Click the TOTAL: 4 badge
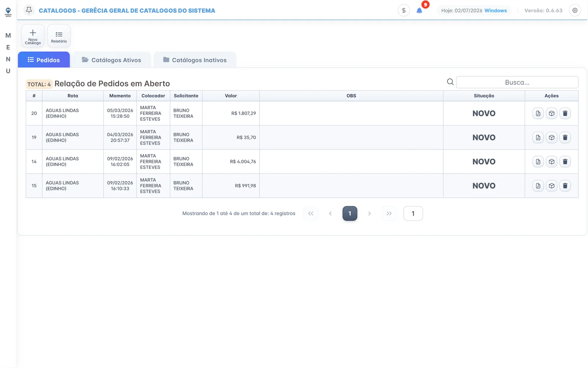The height and width of the screenshot is (368, 588). click(x=39, y=84)
